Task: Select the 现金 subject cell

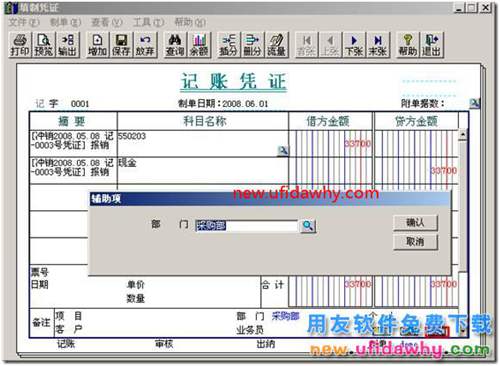Action: coord(203,170)
